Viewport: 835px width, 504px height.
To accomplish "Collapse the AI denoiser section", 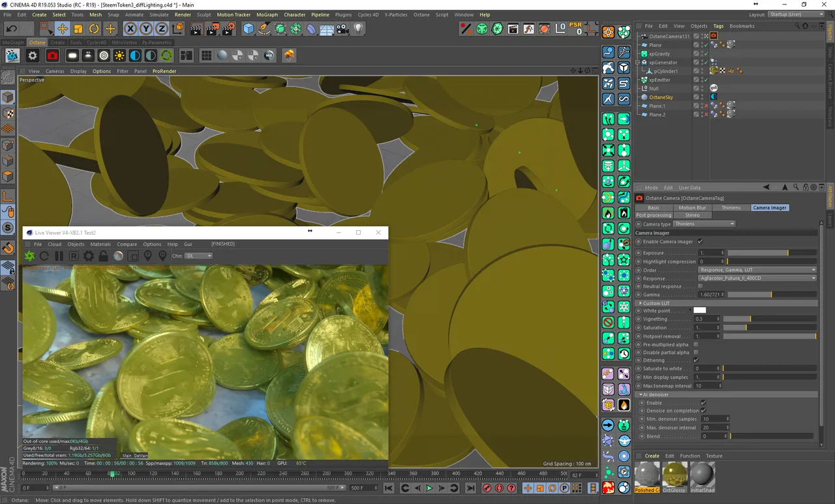I will (640, 394).
